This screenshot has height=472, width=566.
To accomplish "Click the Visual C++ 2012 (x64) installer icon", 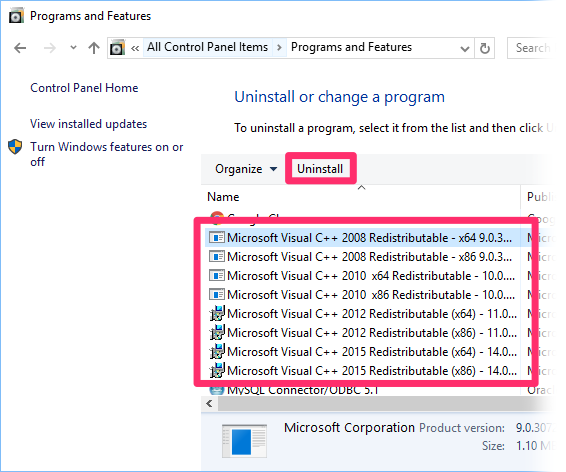I will point(217,314).
